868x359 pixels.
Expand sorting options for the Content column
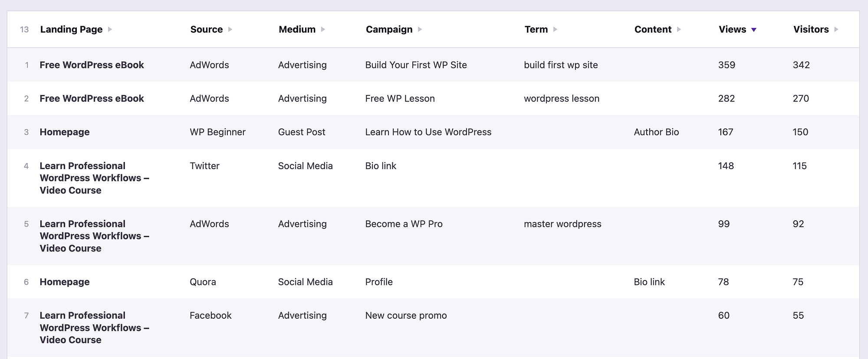(x=678, y=29)
